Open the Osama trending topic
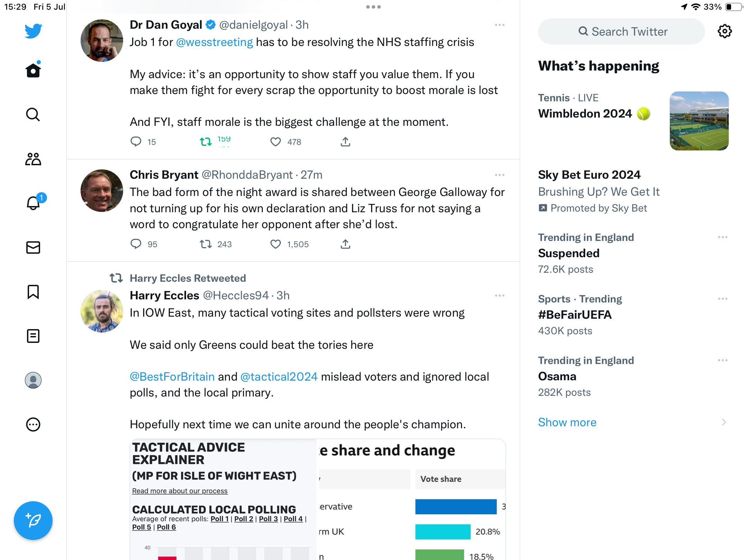Image resolution: width=747 pixels, height=560 pixels. click(557, 376)
